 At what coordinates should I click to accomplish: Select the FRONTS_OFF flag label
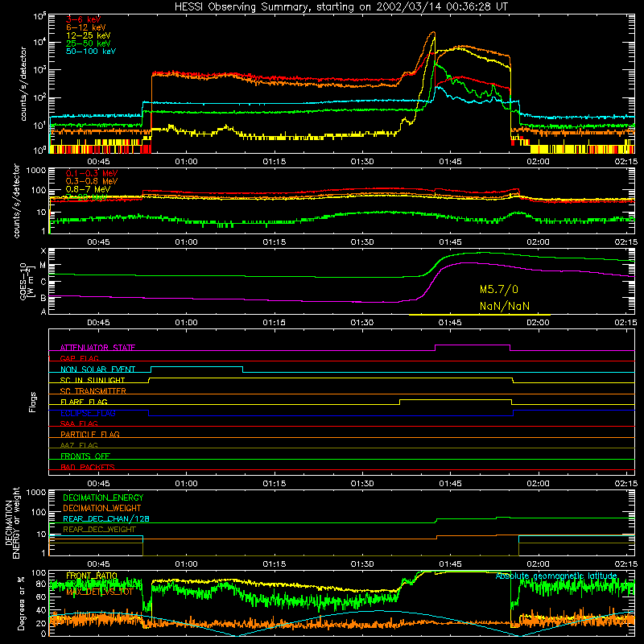point(85,456)
